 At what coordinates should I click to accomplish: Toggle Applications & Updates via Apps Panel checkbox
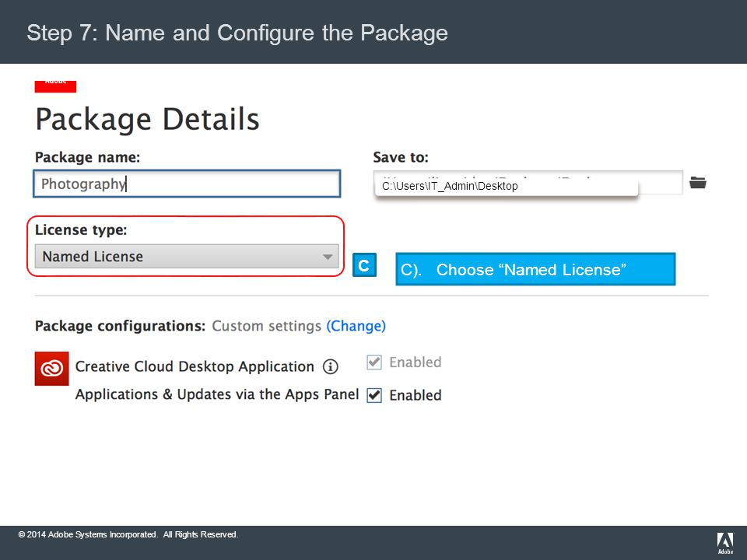tap(374, 395)
